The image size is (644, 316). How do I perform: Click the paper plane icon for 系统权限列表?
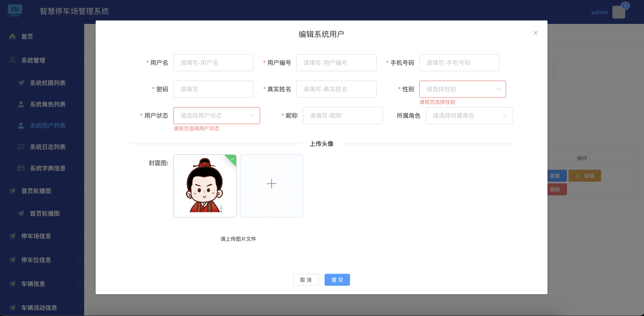(21, 83)
